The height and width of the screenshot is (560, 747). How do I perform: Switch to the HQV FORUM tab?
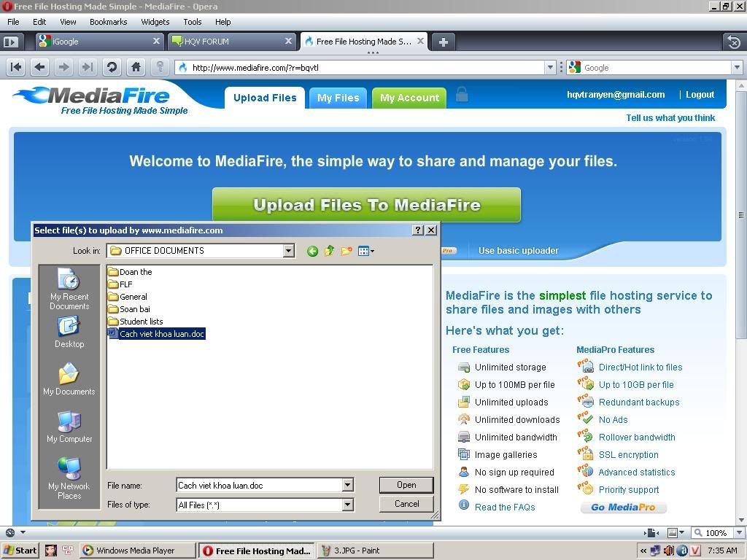(232, 42)
